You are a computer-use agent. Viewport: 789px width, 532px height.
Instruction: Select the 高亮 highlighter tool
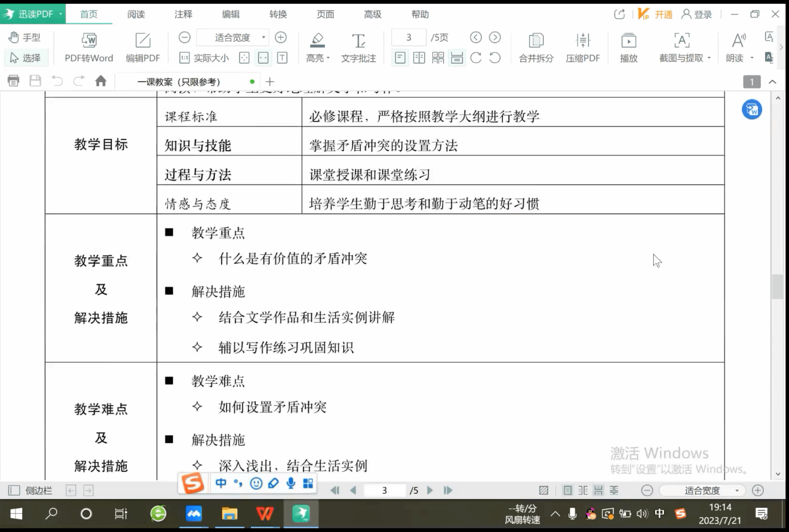pos(317,41)
